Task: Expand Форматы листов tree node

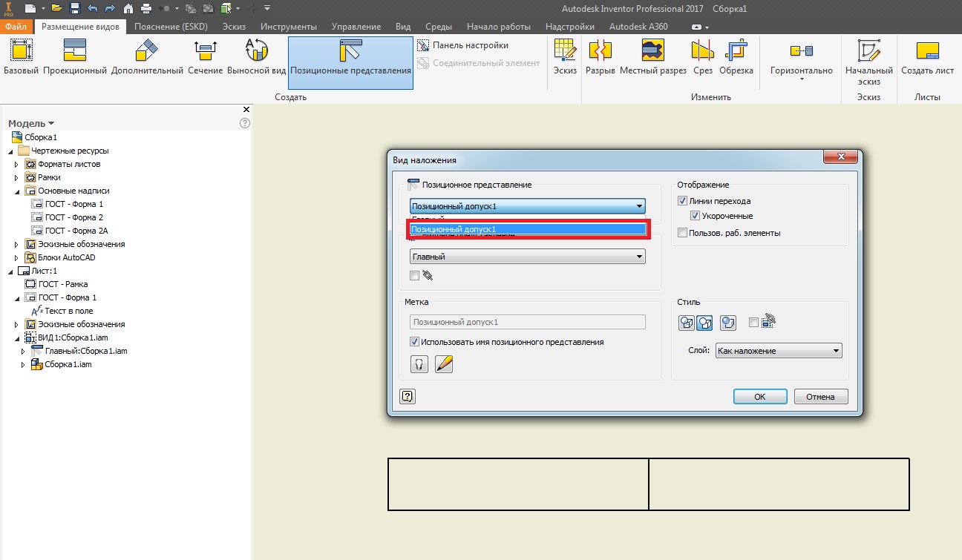Action: point(16,164)
